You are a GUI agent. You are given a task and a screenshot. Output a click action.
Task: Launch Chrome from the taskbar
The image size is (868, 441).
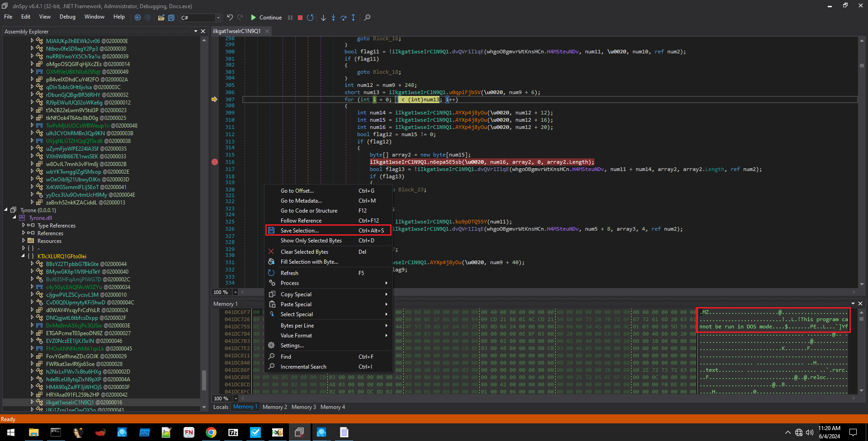pos(211,432)
